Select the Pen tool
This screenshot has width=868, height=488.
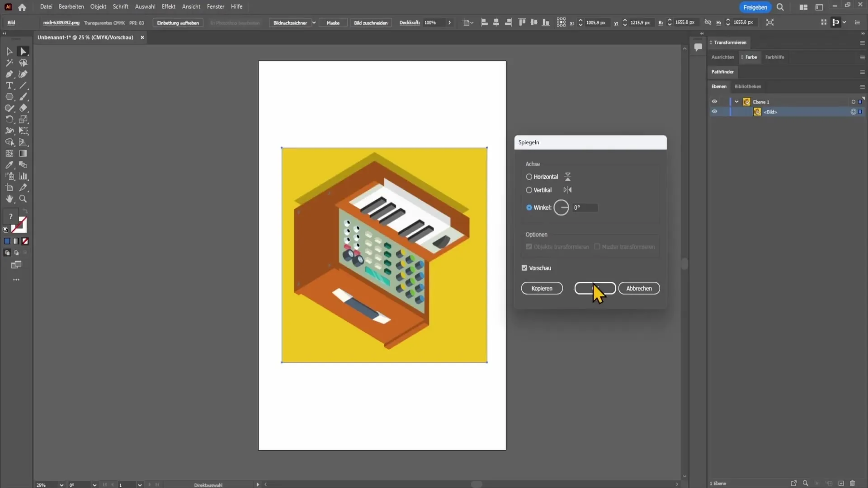(x=9, y=74)
